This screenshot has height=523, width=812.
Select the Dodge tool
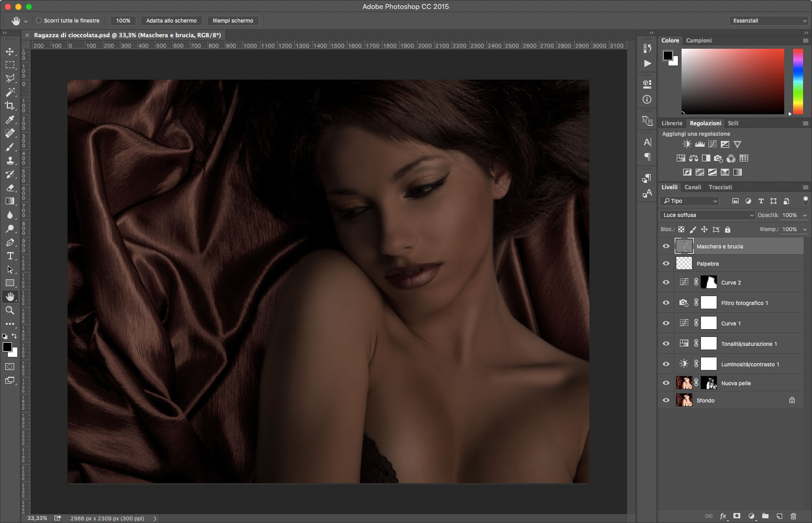tap(10, 228)
